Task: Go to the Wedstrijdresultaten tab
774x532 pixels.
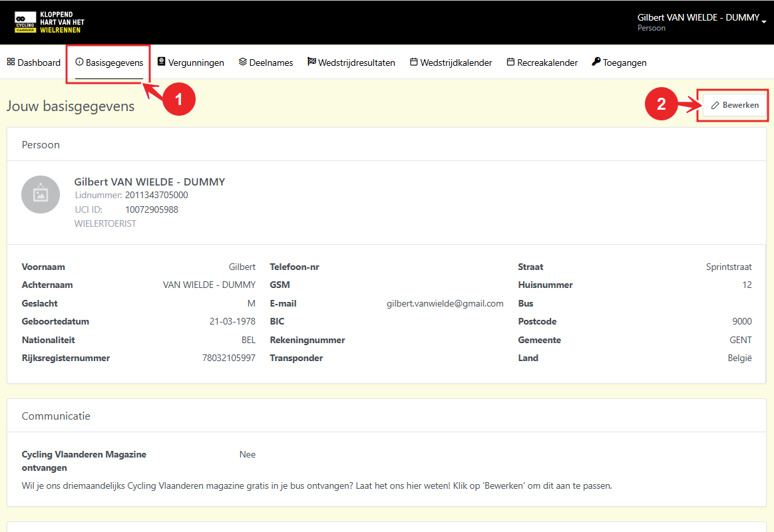Action: 356,63
